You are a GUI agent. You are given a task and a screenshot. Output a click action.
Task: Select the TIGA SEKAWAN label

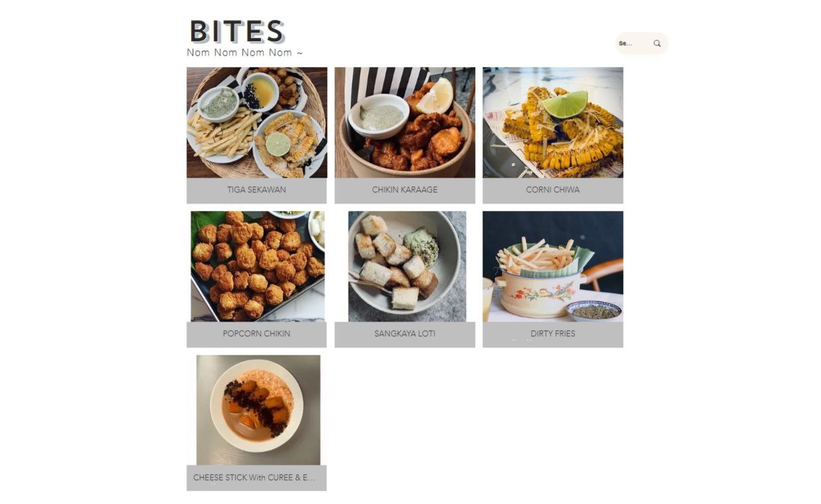257,190
